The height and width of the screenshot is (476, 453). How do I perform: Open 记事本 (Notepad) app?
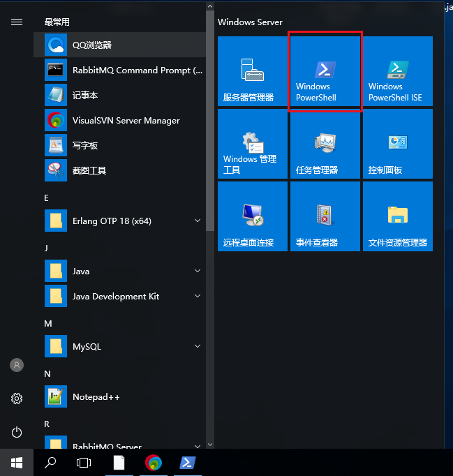(x=119, y=96)
